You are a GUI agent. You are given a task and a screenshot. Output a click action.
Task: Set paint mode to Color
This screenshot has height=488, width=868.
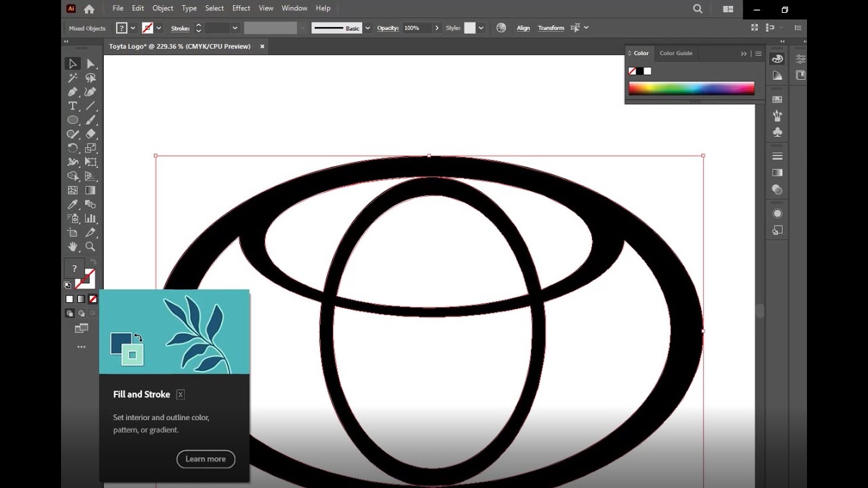coord(69,299)
